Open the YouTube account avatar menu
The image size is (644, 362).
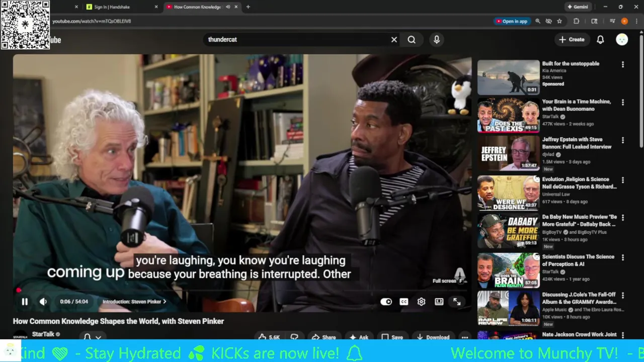coord(622,39)
